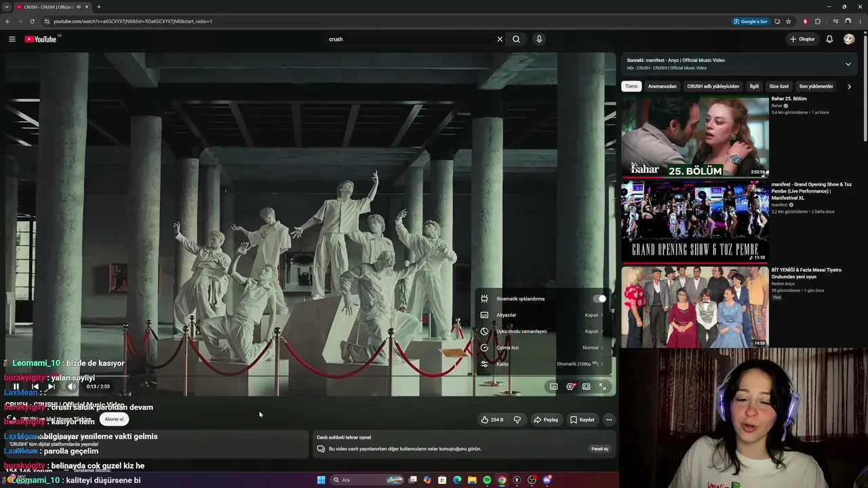868x488 pixels.
Task: Open Discord from the taskbar
Action: click(547, 480)
